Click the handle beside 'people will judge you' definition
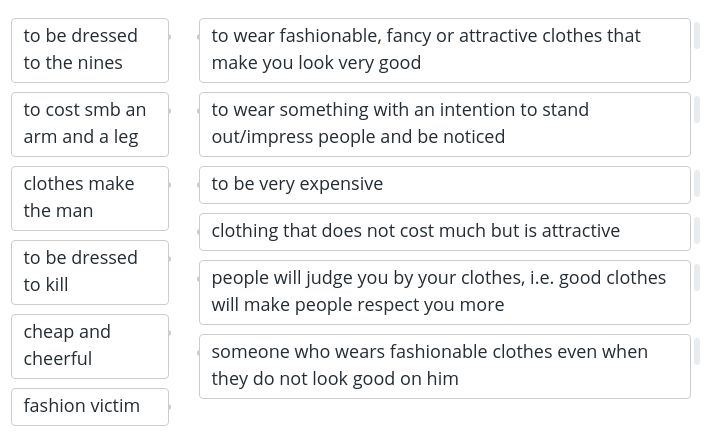 click(x=697, y=277)
